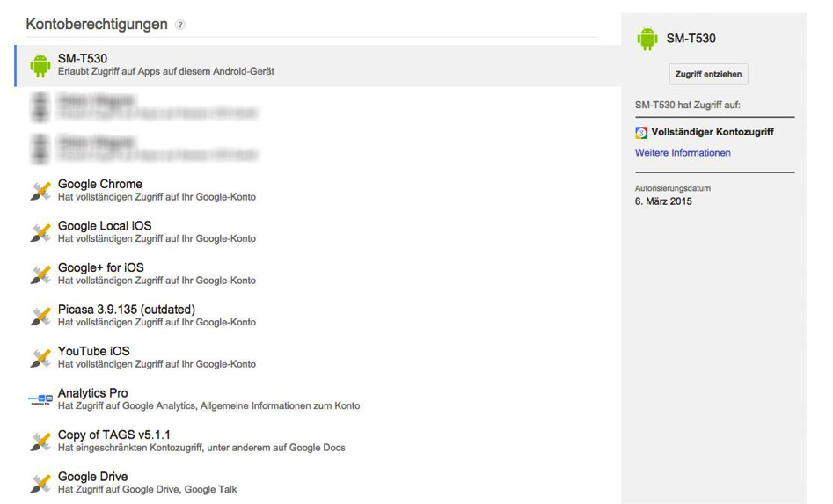This screenshot has width=833, height=504.
Task: Click the tools icon beside Google Local iOS
Action: [x=40, y=232]
